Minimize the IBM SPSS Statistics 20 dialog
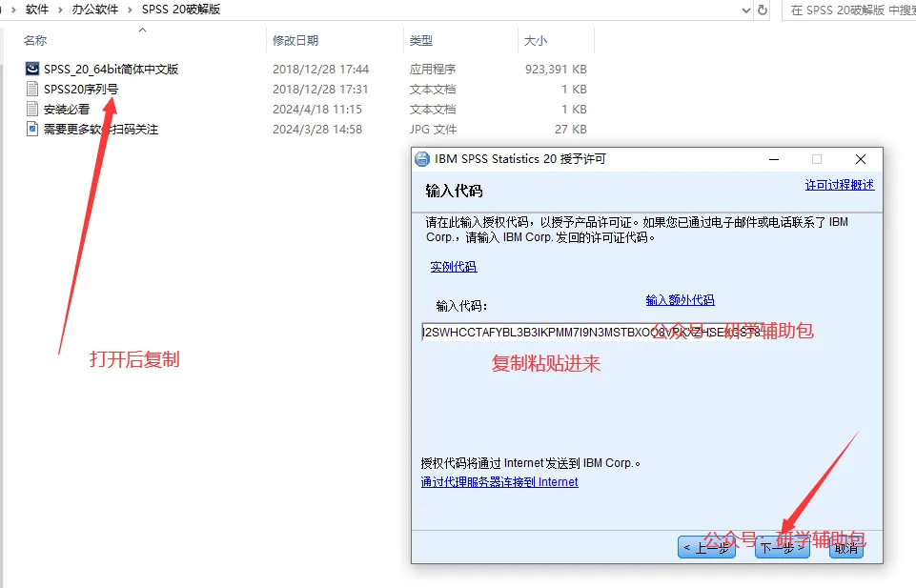 774,159
